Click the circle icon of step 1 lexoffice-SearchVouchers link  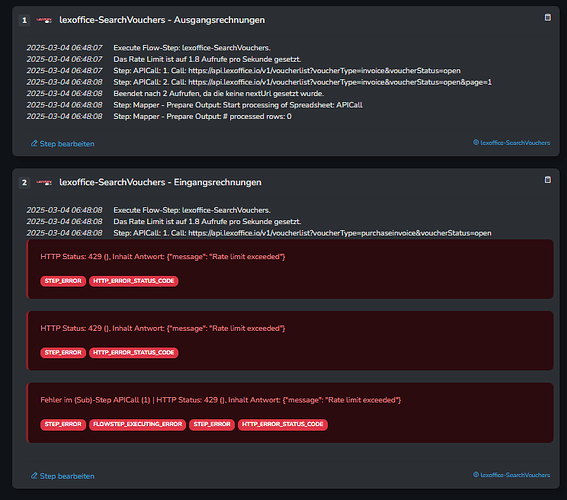pos(476,142)
